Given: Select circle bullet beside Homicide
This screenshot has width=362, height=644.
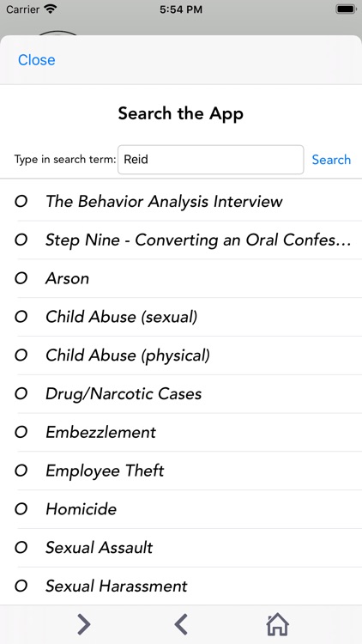Looking at the screenshot, I should (21, 509).
